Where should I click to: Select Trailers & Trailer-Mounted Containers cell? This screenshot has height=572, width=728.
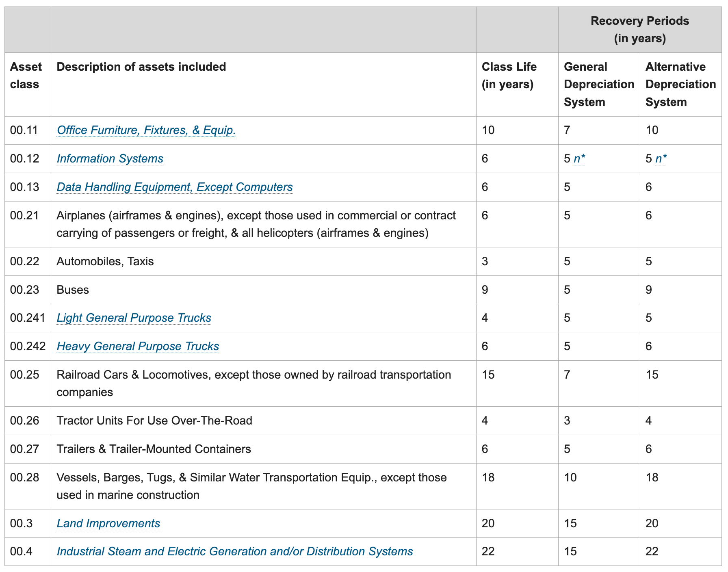pos(264,449)
